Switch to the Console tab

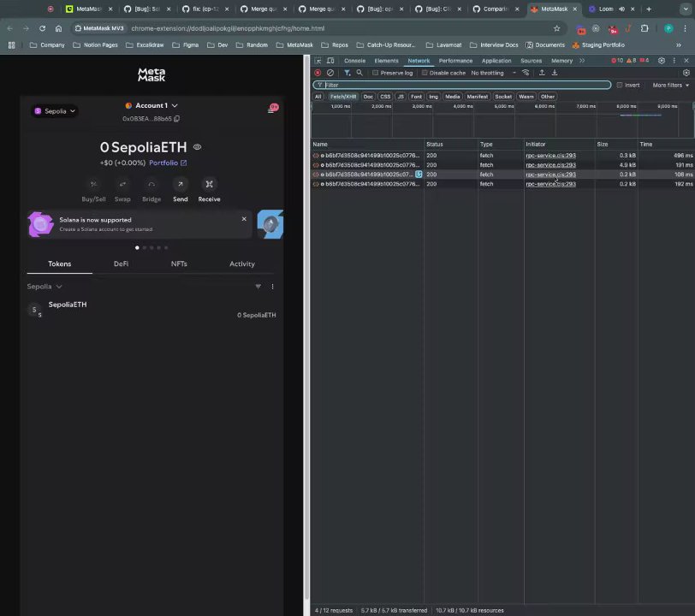pos(354,61)
